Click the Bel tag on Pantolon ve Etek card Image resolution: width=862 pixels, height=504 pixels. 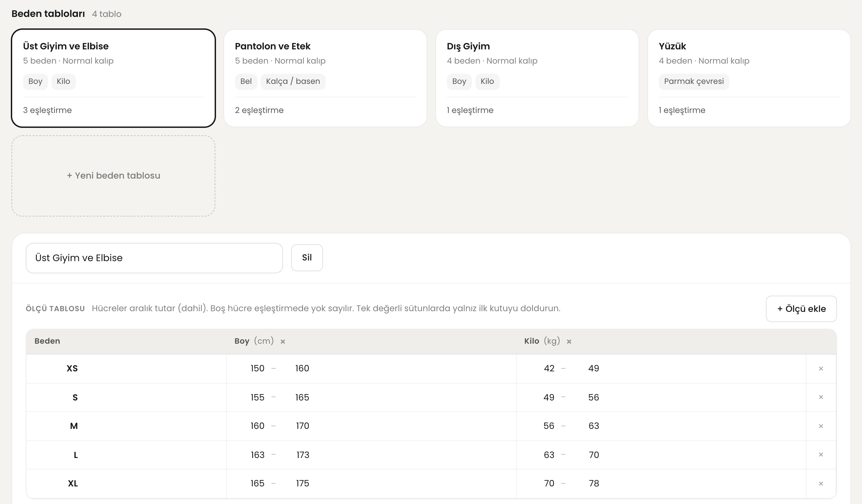pyautogui.click(x=246, y=82)
